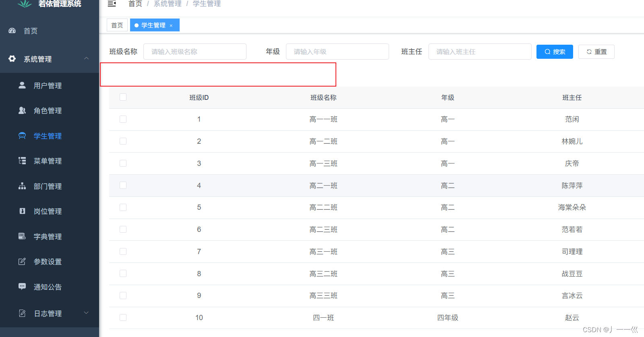Screen dimensions: 644x337
Task: Click the 年级 column header
Action: 448,97
